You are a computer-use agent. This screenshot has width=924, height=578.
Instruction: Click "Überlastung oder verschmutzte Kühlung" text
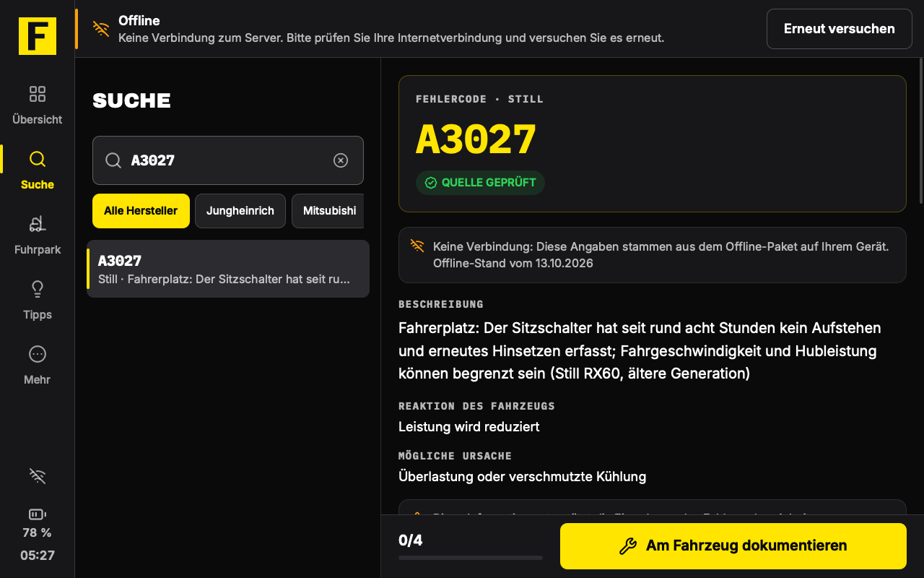(523, 477)
